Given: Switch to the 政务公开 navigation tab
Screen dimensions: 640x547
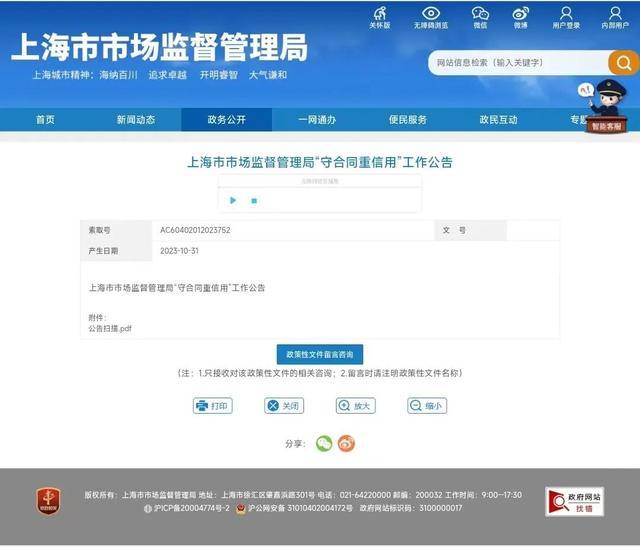Looking at the screenshot, I should pos(226,120).
